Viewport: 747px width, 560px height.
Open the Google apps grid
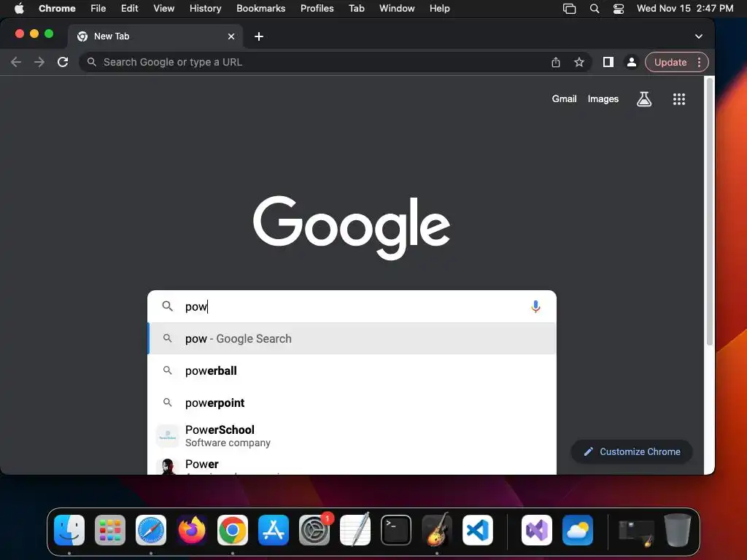coord(679,99)
